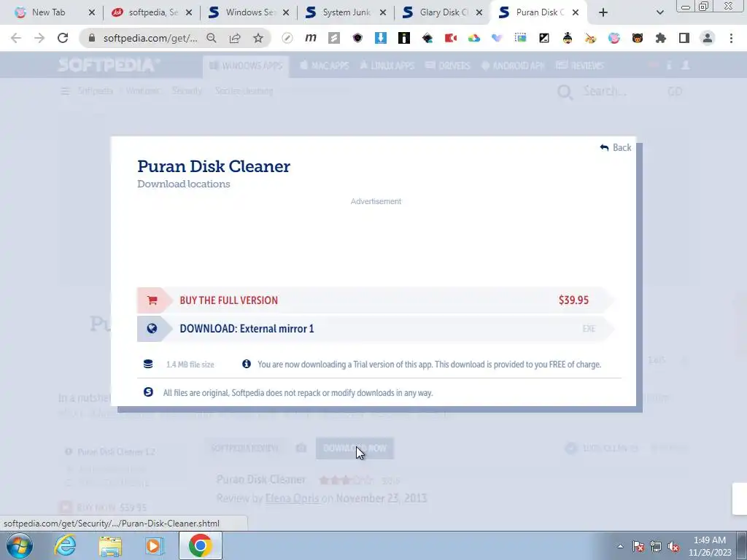Viewport: 747px width, 560px height.
Task: Click the file size stack icon
Action: (x=148, y=365)
